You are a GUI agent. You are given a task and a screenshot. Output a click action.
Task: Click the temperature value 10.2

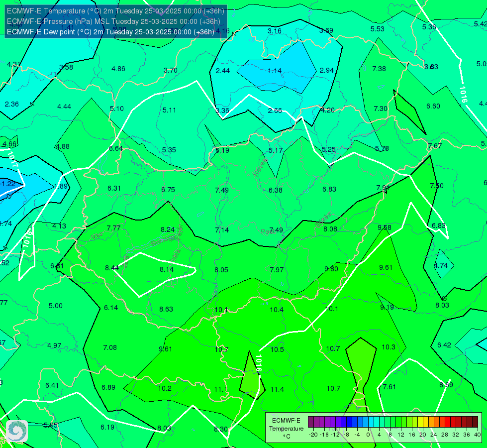tap(165, 389)
